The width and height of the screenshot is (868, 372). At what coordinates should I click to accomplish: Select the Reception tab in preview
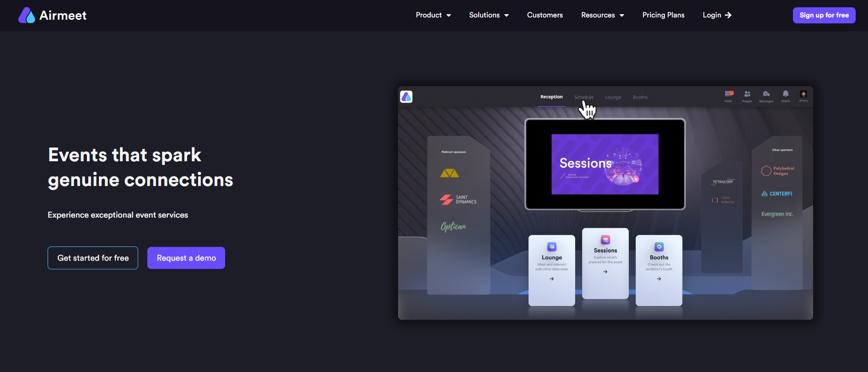[x=551, y=97]
